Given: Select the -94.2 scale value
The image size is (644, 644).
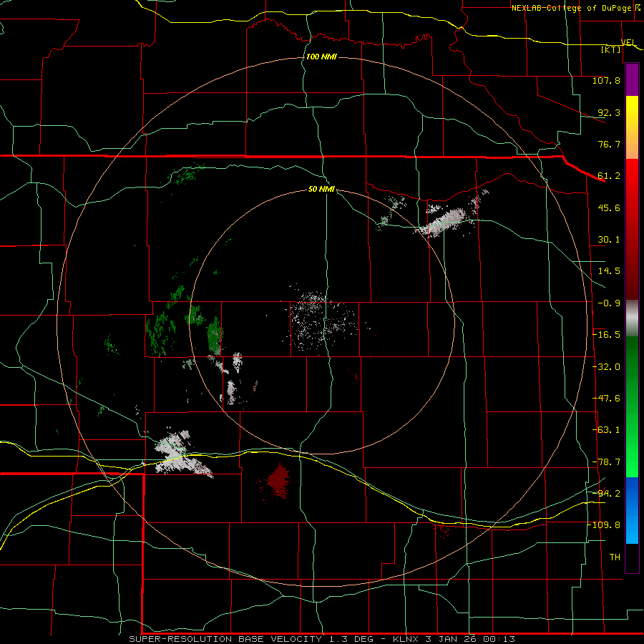Looking at the screenshot, I should tap(606, 494).
